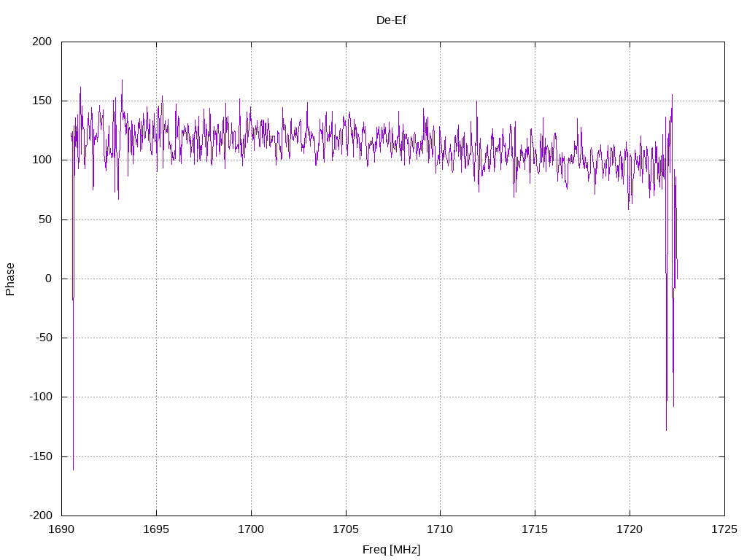Select y-axis tick label 150
Image resolution: width=747 pixels, height=560 pixels.
click(42, 101)
